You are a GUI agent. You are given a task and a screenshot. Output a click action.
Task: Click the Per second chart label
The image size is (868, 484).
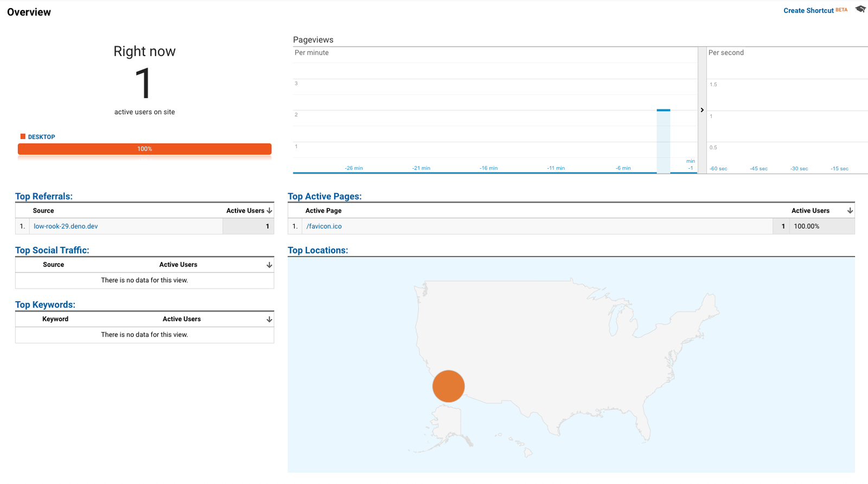(x=726, y=53)
